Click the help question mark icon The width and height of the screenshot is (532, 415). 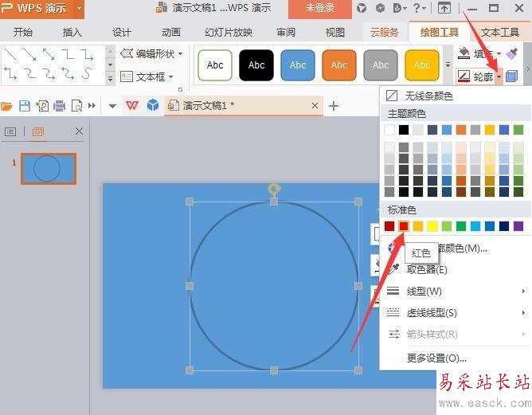(417, 7)
